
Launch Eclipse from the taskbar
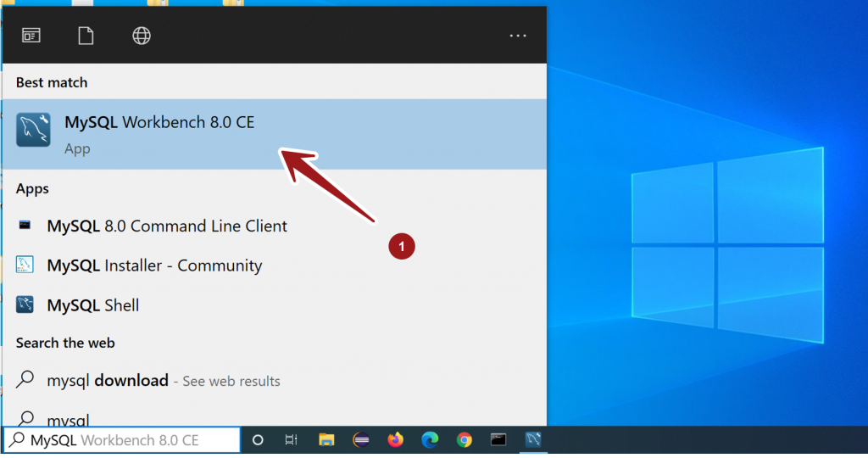pyautogui.click(x=361, y=440)
